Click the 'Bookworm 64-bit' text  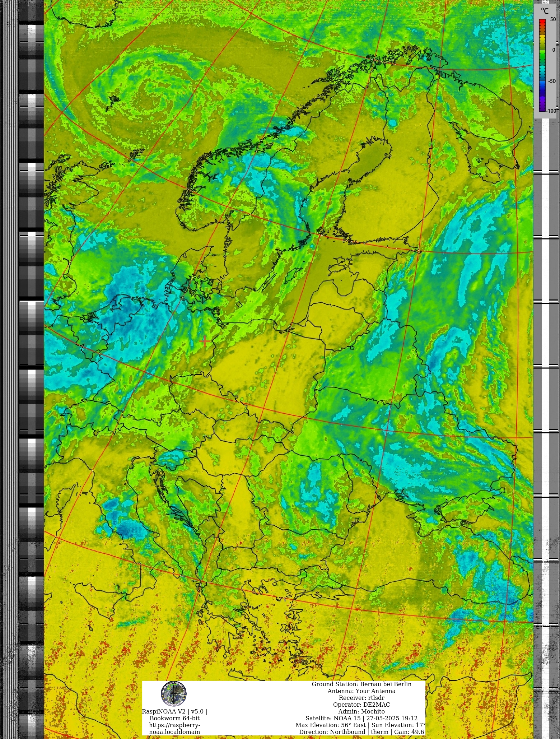174,718
